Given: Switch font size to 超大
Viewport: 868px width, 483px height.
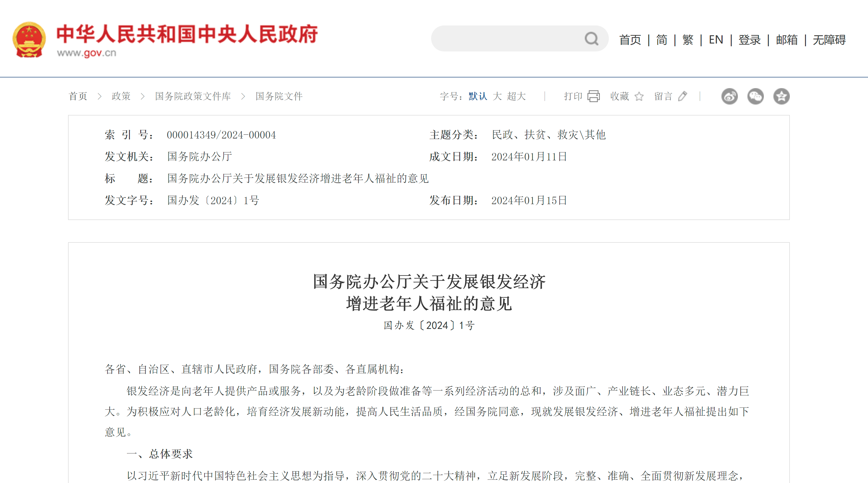Looking at the screenshot, I should pos(516,97).
